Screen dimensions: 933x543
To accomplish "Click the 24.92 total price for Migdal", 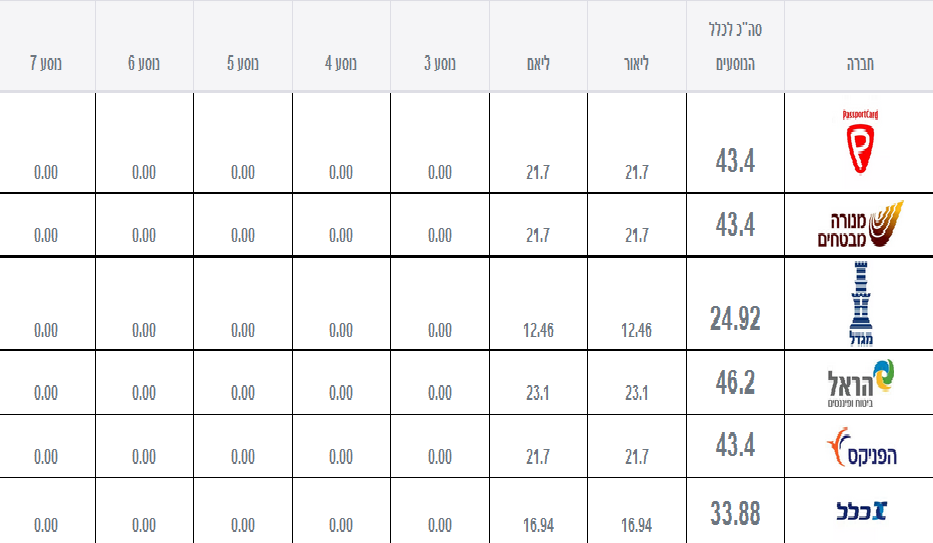I will click(x=735, y=318).
